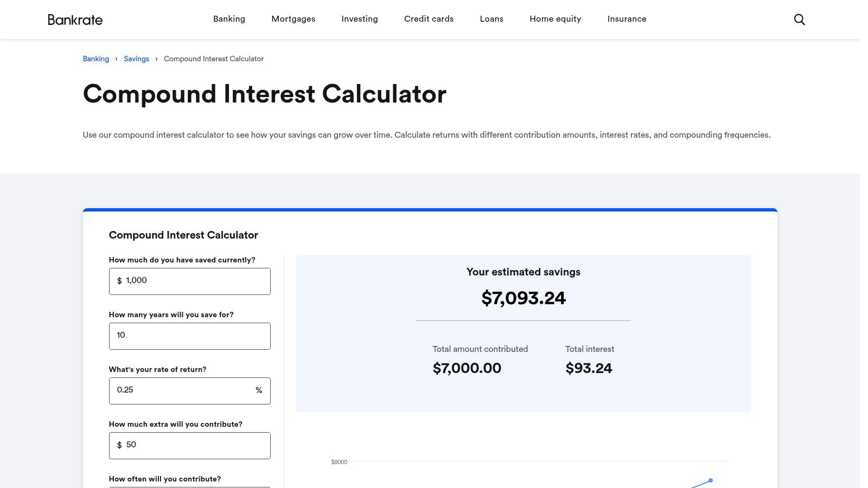Viewport: 868px width, 488px height.
Task: Open the Loans navigation menu
Action: pos(491,19)
